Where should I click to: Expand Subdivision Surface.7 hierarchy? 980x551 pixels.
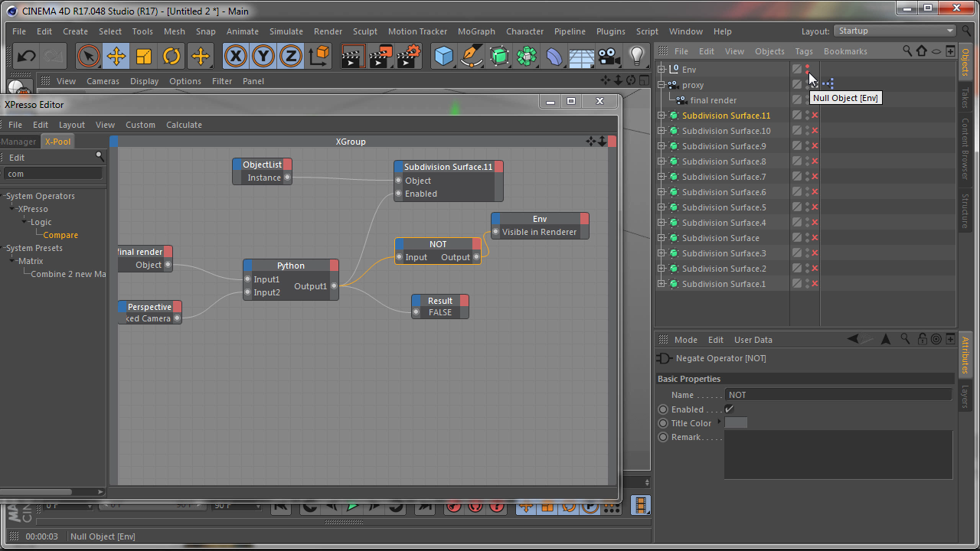661,177
